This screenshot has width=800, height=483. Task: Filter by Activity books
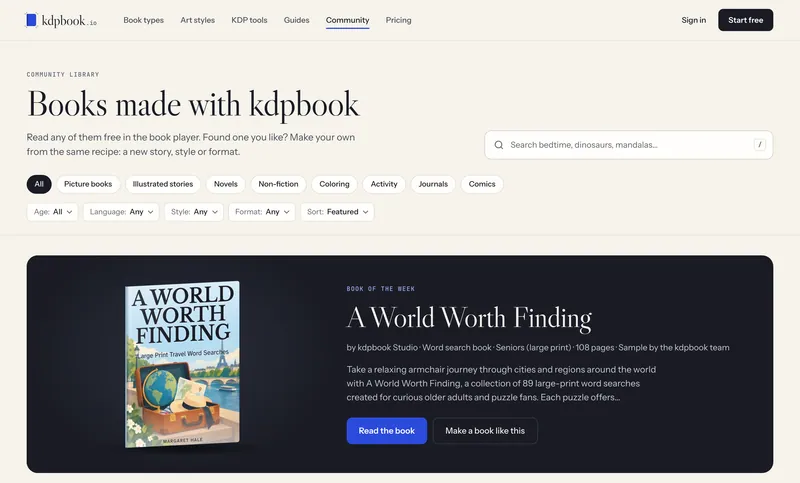384,184
